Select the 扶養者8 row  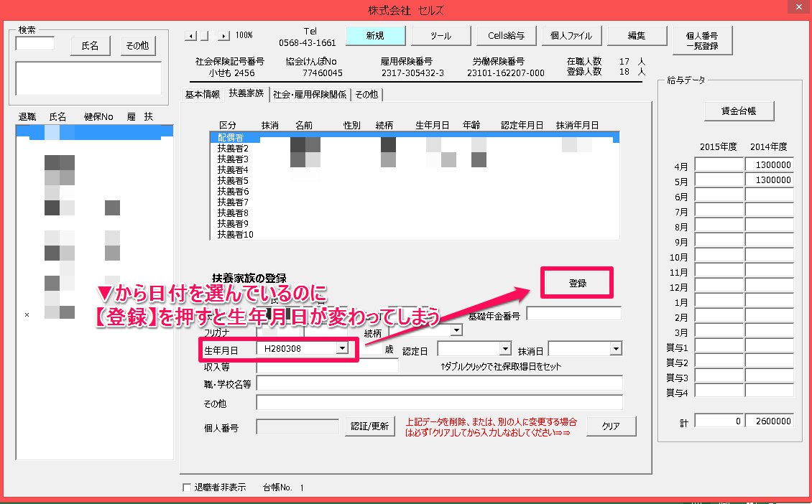[x=415, y=213]
